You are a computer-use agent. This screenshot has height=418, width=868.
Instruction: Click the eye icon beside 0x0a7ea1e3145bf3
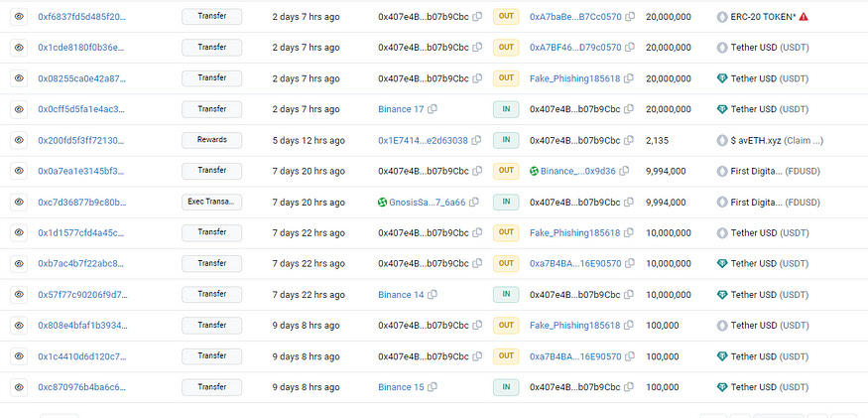[x=19, y=171]
